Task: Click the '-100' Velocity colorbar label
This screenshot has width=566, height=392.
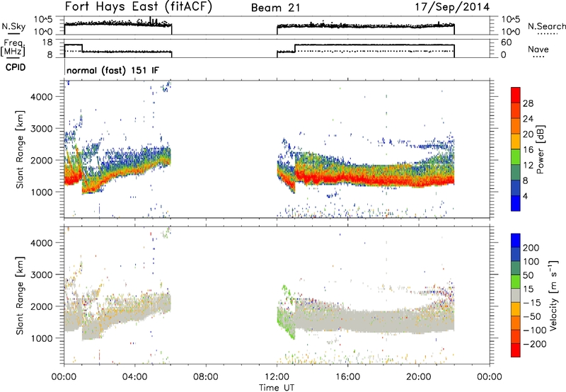Action: pyautogui.click(x=535, y=330)
